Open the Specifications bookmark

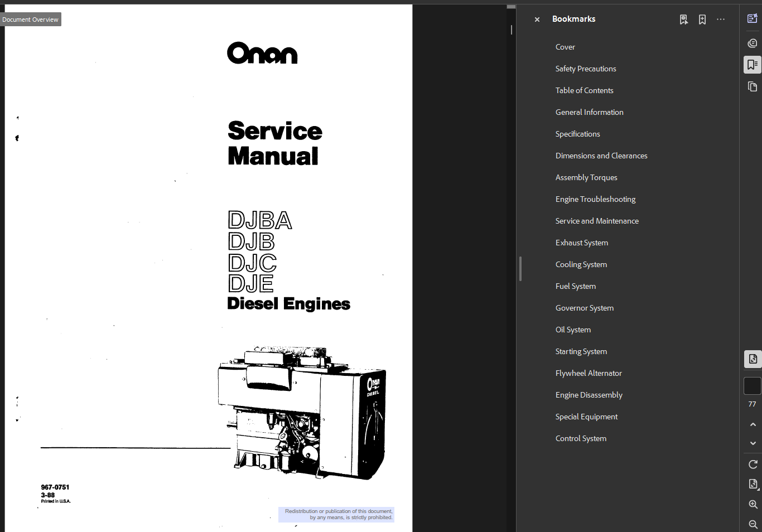coord(577,134)
